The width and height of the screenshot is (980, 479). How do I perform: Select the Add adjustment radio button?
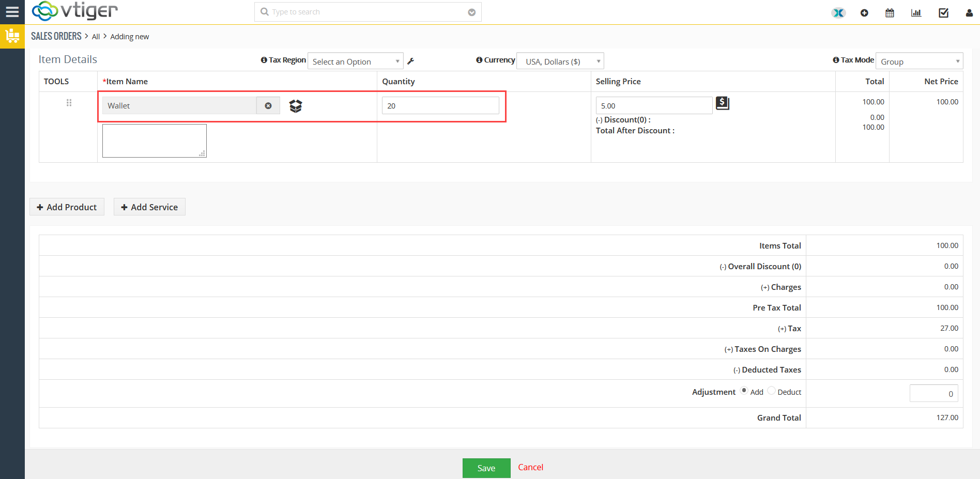[x=744, y=391]
